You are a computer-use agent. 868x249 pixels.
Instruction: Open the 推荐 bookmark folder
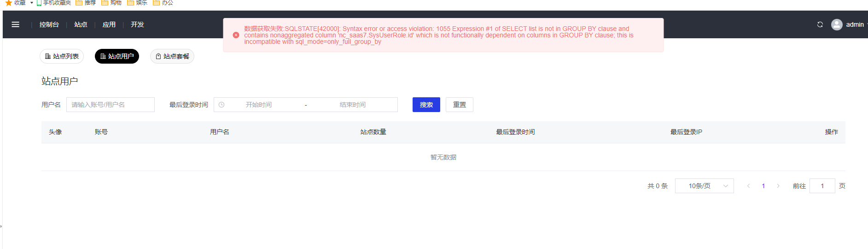(x=86, y=3)
